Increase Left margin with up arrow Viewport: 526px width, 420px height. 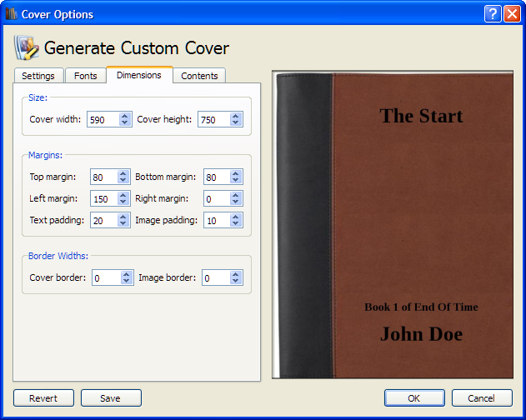[x=123, y=195]
